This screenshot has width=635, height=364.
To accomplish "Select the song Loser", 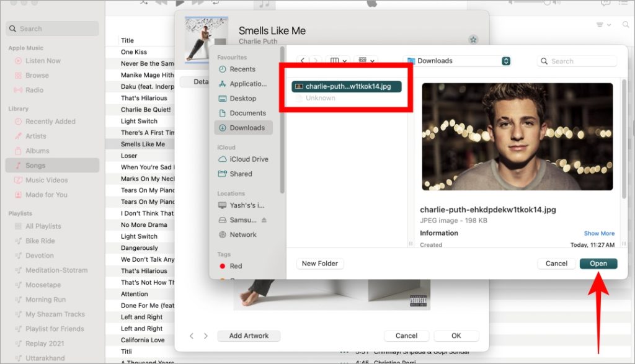I will tap(129, 156).
